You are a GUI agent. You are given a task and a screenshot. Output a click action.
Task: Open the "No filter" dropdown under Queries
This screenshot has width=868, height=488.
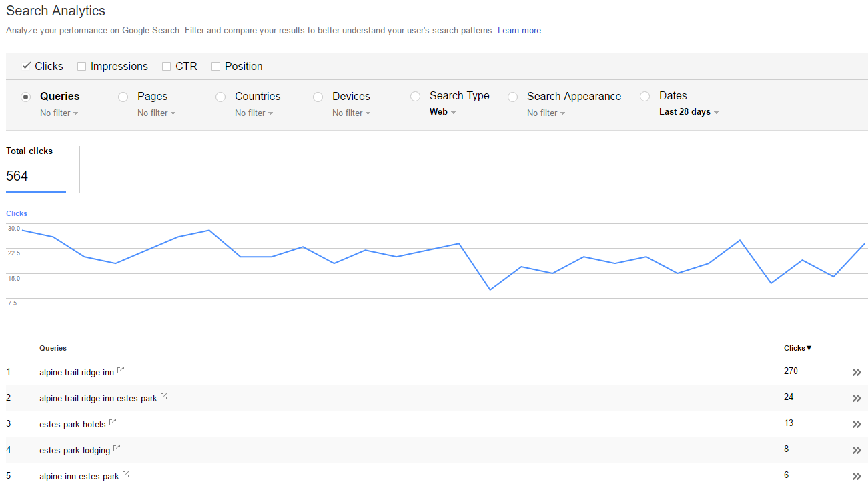59,113
